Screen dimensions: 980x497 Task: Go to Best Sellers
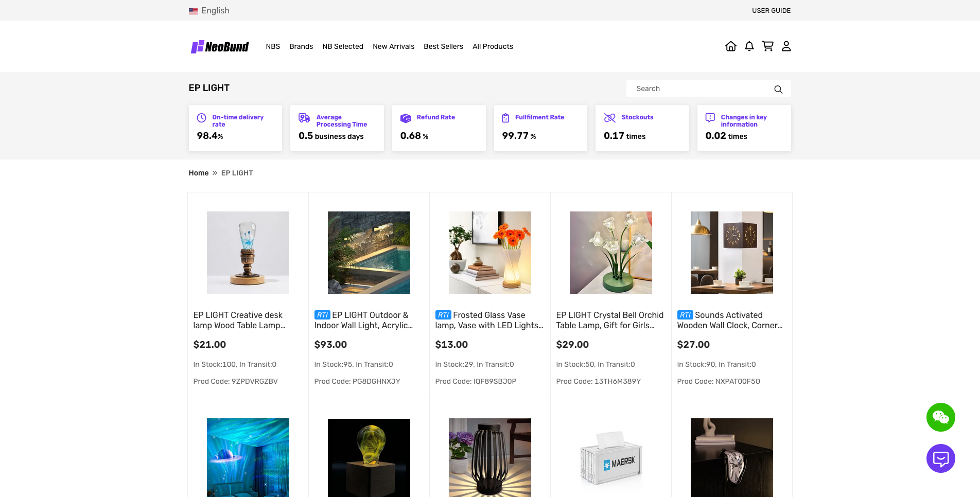tap(443, 46)
